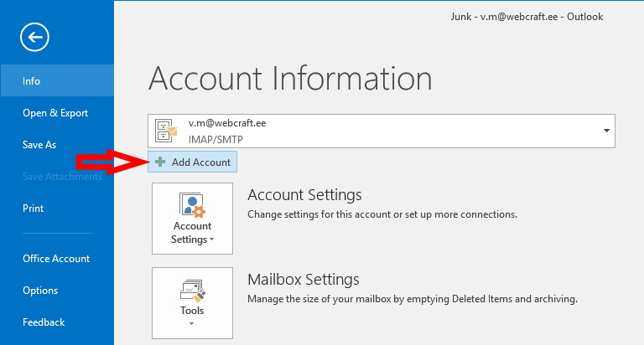
Task: Go to Open & Export
Action: coord(57,113)
